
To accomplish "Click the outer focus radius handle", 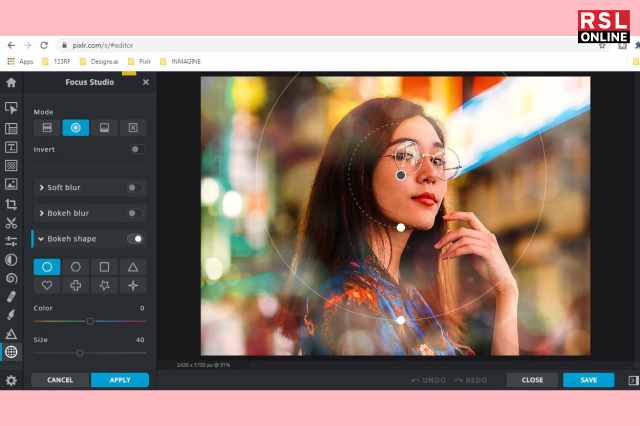I will pos(401,321).
